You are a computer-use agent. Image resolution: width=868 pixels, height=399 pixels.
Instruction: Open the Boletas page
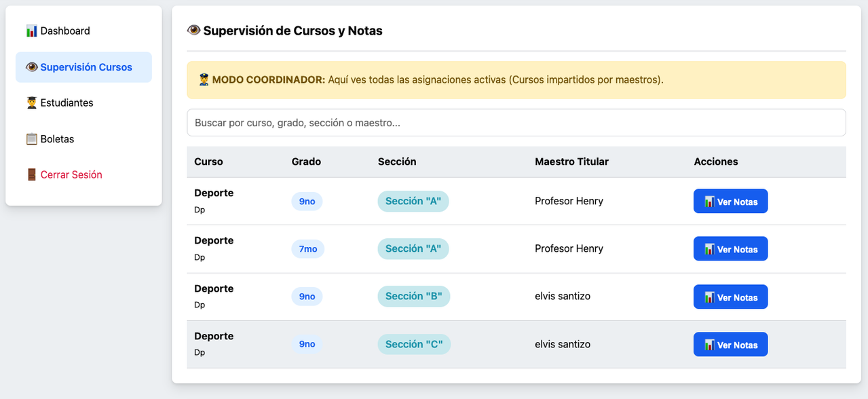click(83, 139)
